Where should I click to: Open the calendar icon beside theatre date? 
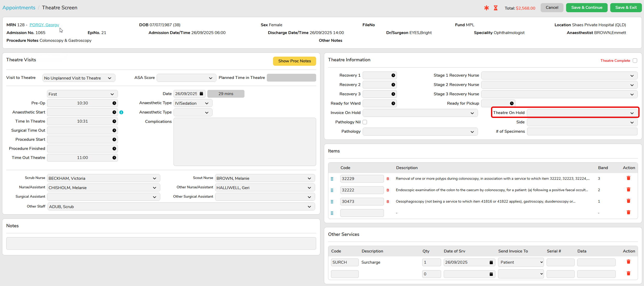201,94
